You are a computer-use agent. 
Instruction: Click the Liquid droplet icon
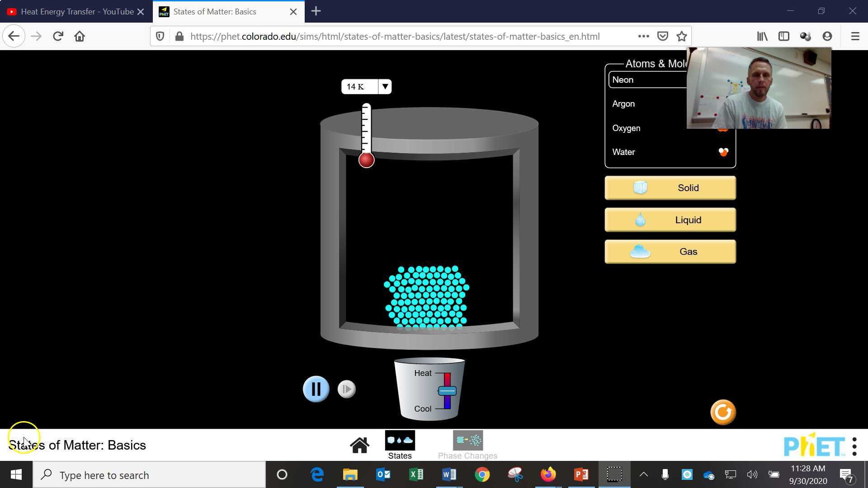640,220
